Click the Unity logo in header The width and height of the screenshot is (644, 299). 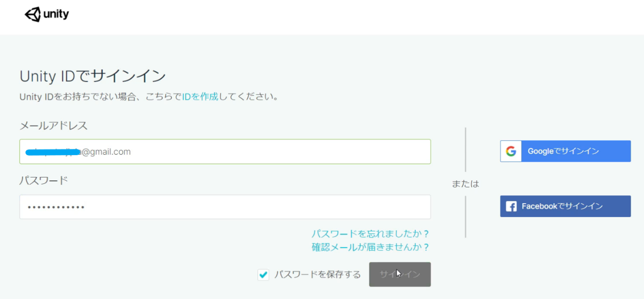tap(47, 14)
